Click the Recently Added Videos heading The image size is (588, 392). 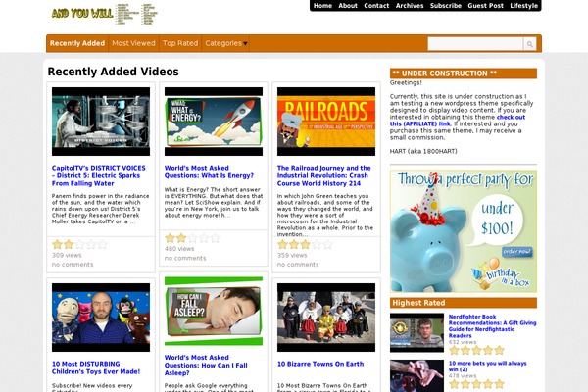(114, 72)
